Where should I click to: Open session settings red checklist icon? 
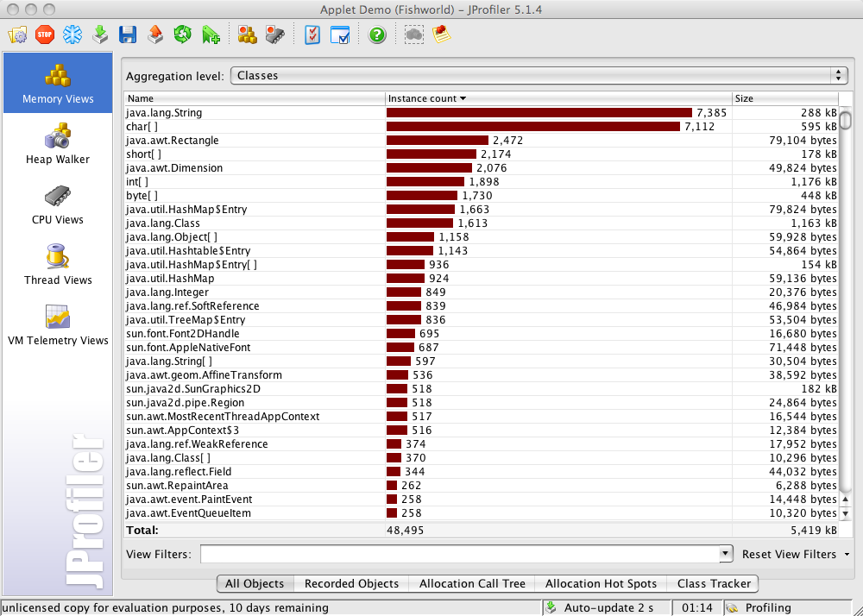click(x=312, y=35)
